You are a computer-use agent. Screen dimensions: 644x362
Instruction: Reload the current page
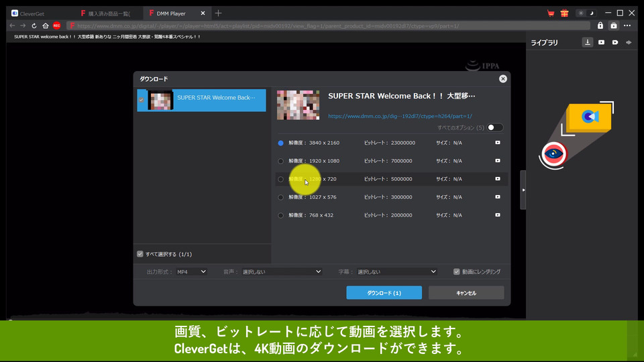34,26
